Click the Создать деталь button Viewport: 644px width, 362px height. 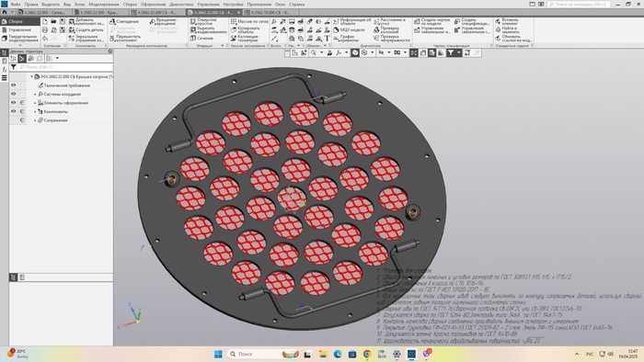click(x=86, y=30)
